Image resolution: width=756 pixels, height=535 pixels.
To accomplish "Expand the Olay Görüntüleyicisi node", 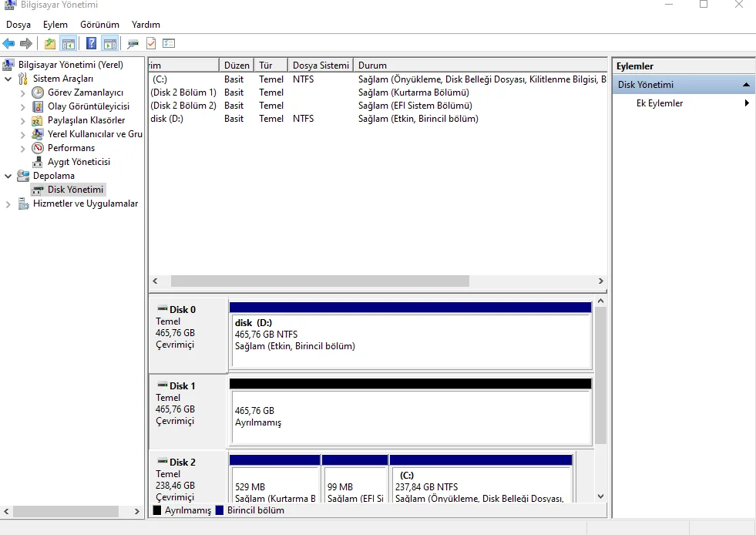I will pyautogui.click(x=22, y=106).
